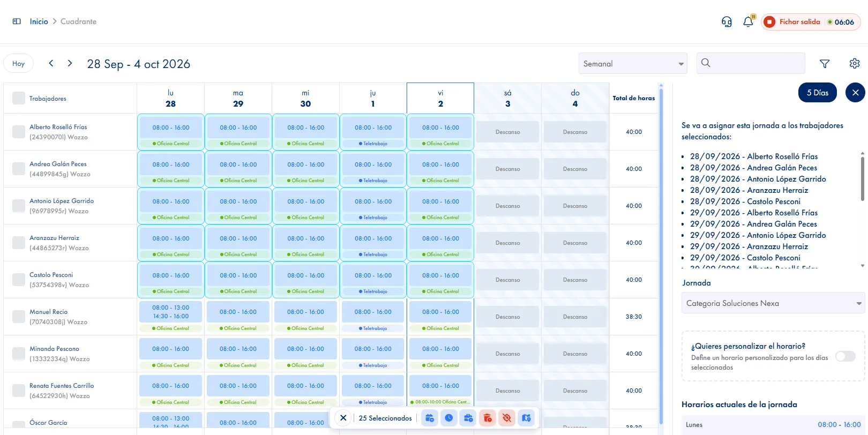This screenshot has width=868, height=435.
Task: Go to the Inicio breadcrumb
Action: (x=39, y=21)
